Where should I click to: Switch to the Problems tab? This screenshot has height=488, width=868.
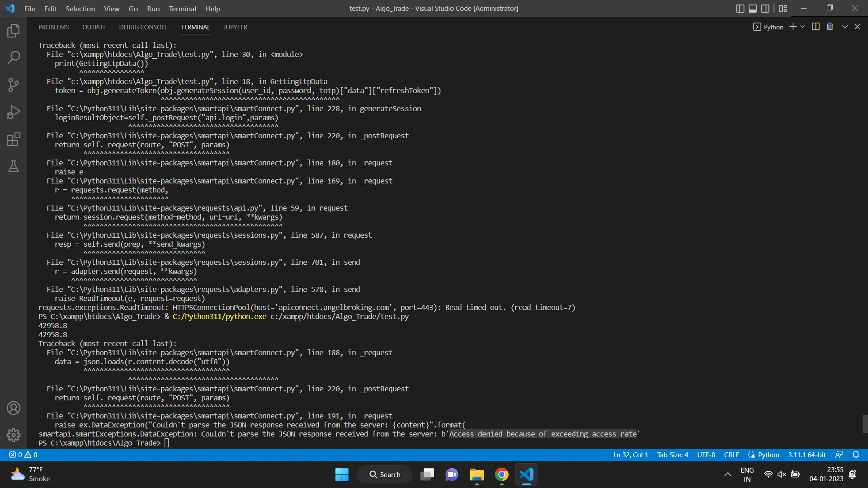54,27
